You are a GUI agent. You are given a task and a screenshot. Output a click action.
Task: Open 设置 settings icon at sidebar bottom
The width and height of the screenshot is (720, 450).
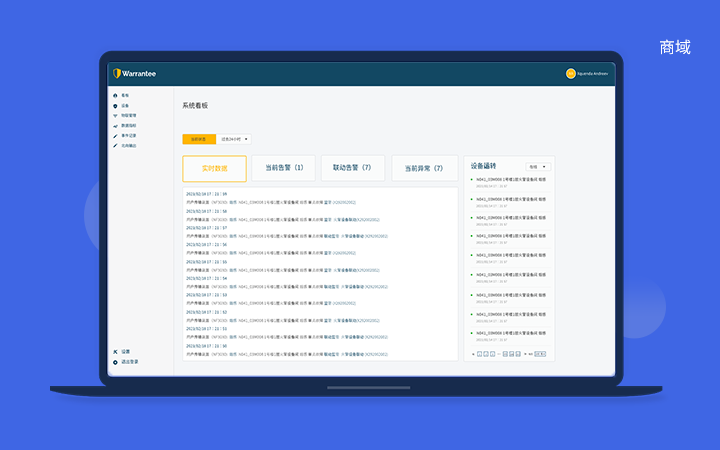pos(116,352)
